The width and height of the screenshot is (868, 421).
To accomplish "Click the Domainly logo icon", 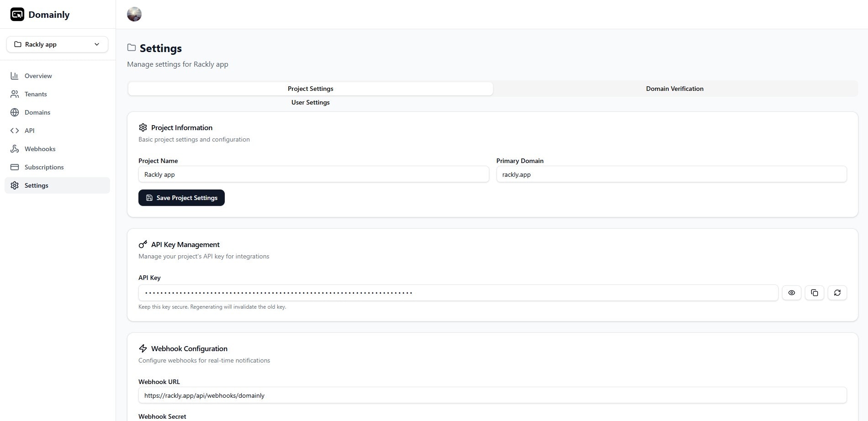I will (17, 15).
